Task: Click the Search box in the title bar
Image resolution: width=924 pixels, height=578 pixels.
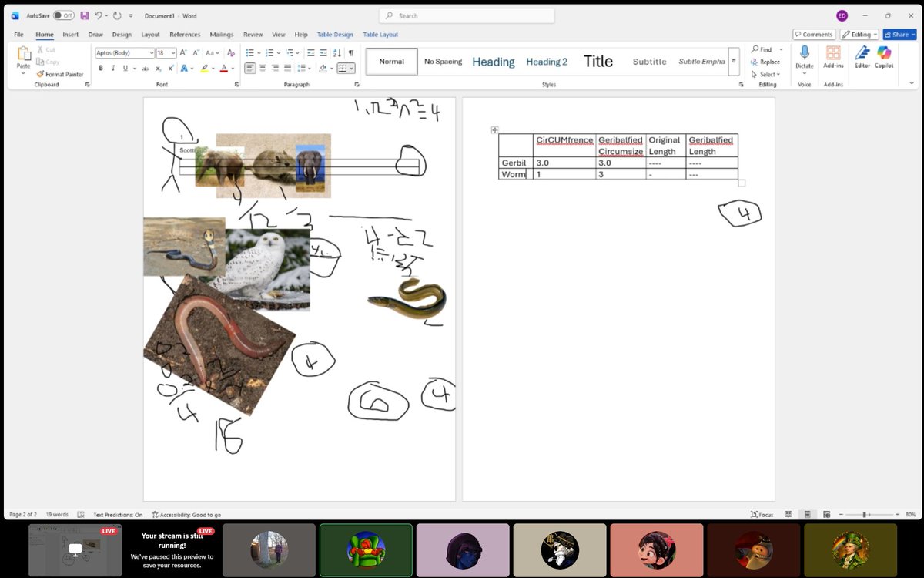Action: 467,15
